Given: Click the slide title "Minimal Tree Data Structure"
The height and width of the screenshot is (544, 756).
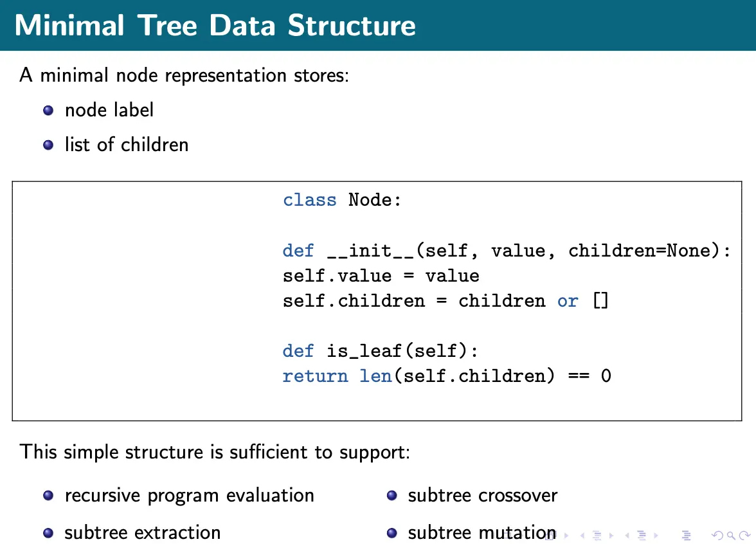Looking at the screenshot, I should [215, 26].
